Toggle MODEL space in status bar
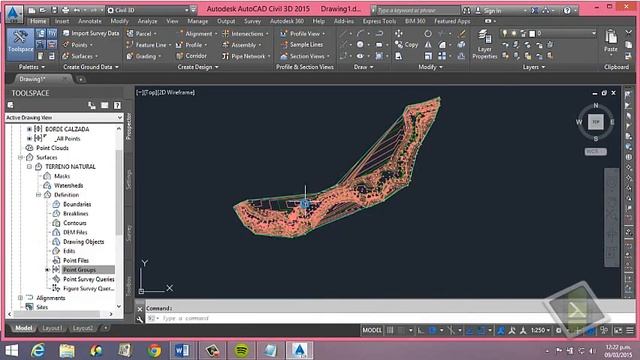Screen dimensions: 640x360 (x=371, y=330)
